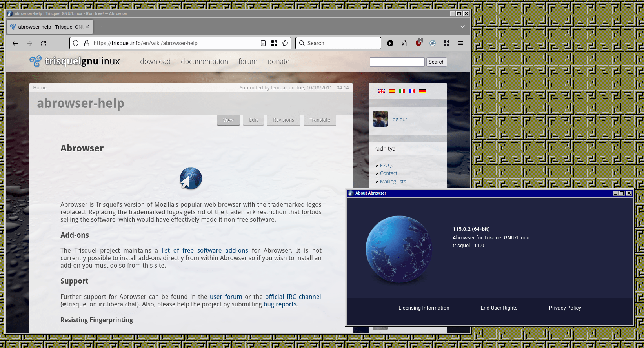
Task: Open the list of free software add-ons link
Action: tap(205, 251)
